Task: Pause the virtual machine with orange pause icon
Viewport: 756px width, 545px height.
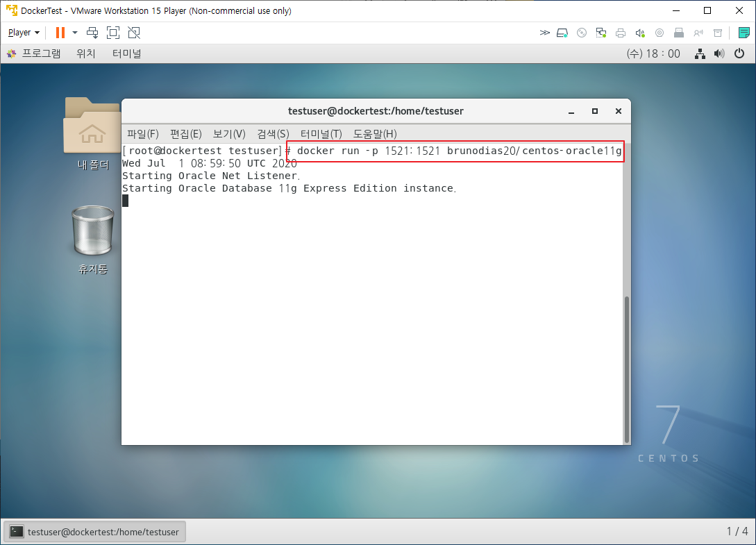Action: click(x=60, y=33)
